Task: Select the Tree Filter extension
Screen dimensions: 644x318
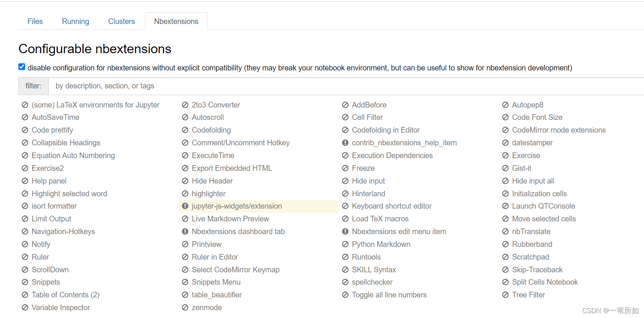Action: [x=528, y=295]
